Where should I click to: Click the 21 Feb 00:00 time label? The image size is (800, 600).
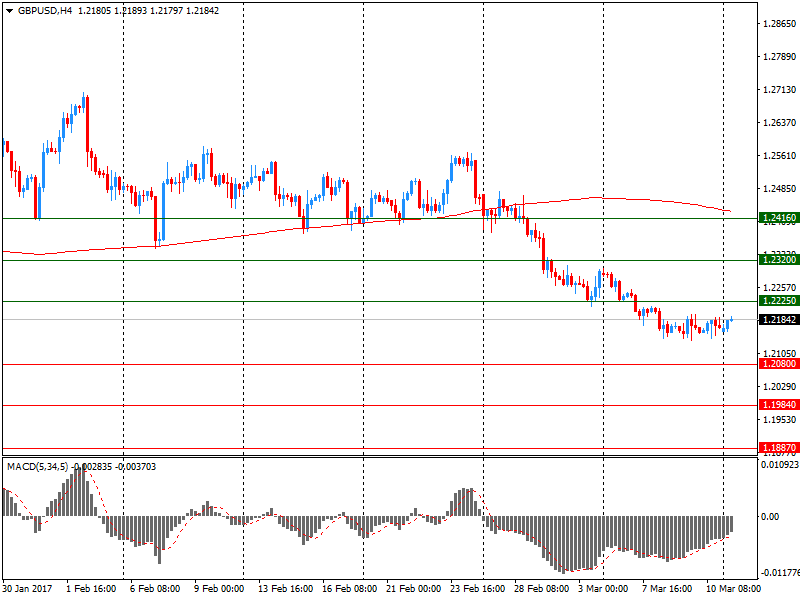(413, 589)
